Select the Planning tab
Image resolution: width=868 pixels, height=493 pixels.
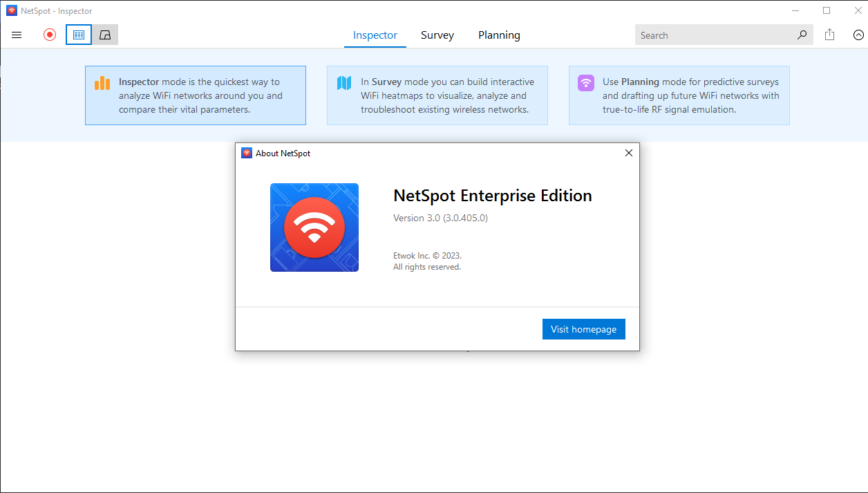(x=499, y=35)
